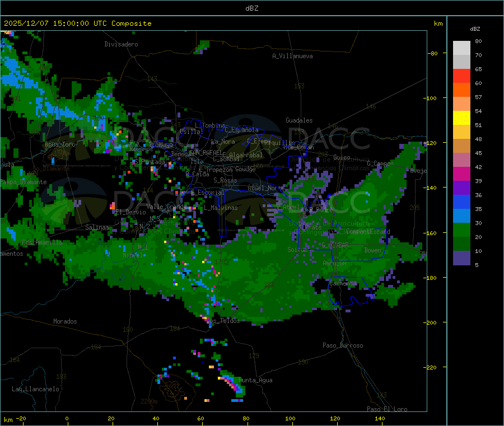Click the 'Bowen' place label

[373, 250]
